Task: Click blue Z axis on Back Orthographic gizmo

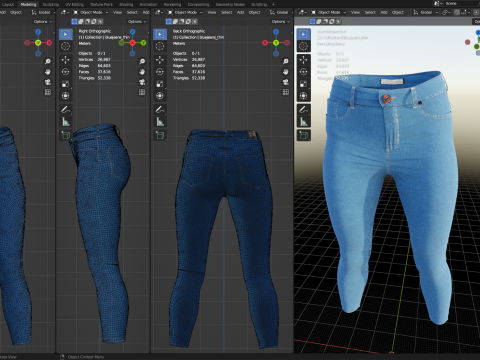Action: click(x=276, y=32)
